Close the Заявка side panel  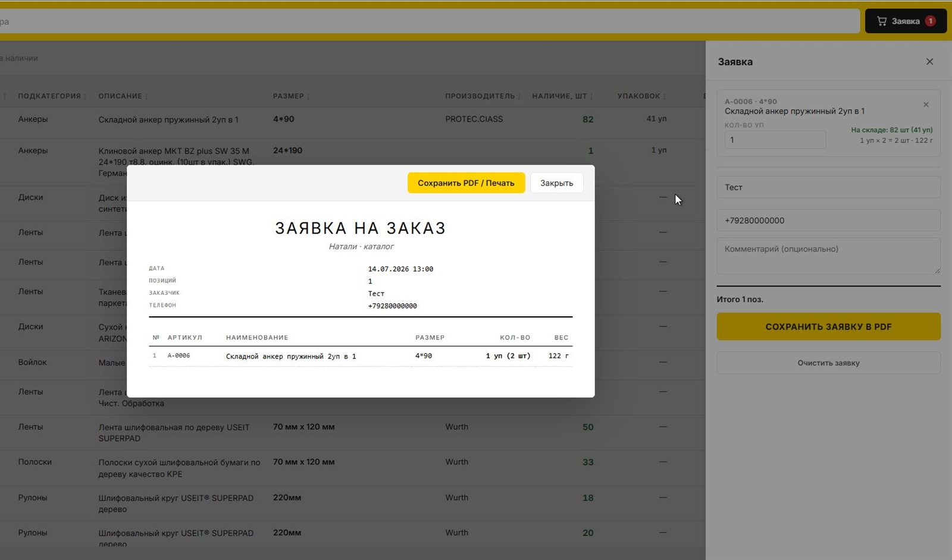click(x=929, y=62)
